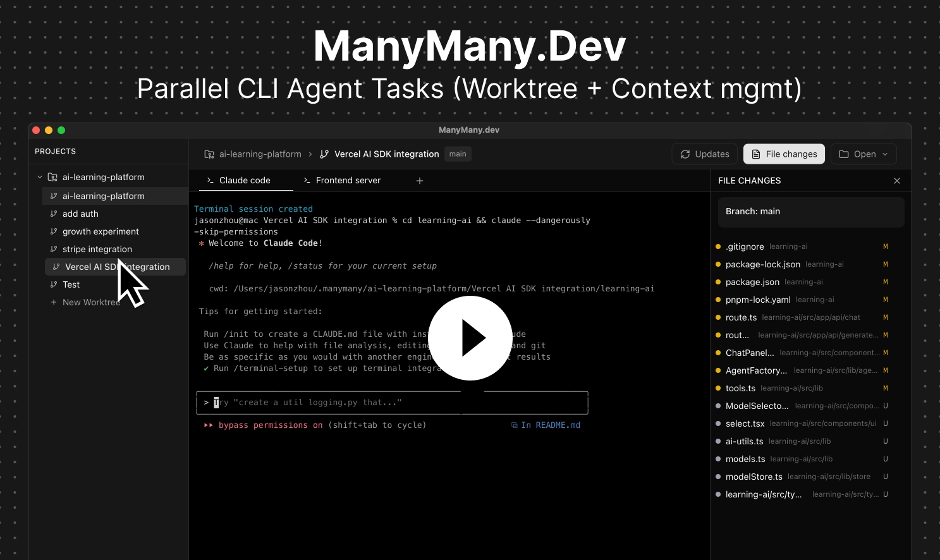Open the Open dropdown menu
This screenshot has width=940, height=560.
(x=864, y=154)
